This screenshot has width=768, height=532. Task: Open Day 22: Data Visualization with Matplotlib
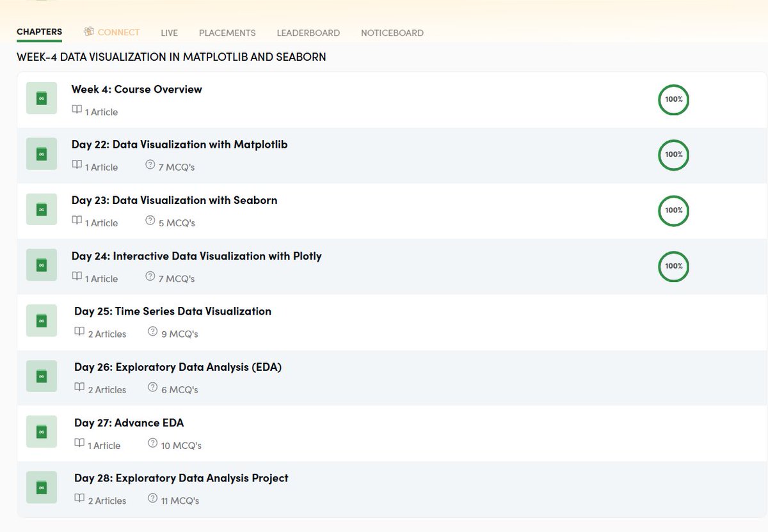pos(179,145)
